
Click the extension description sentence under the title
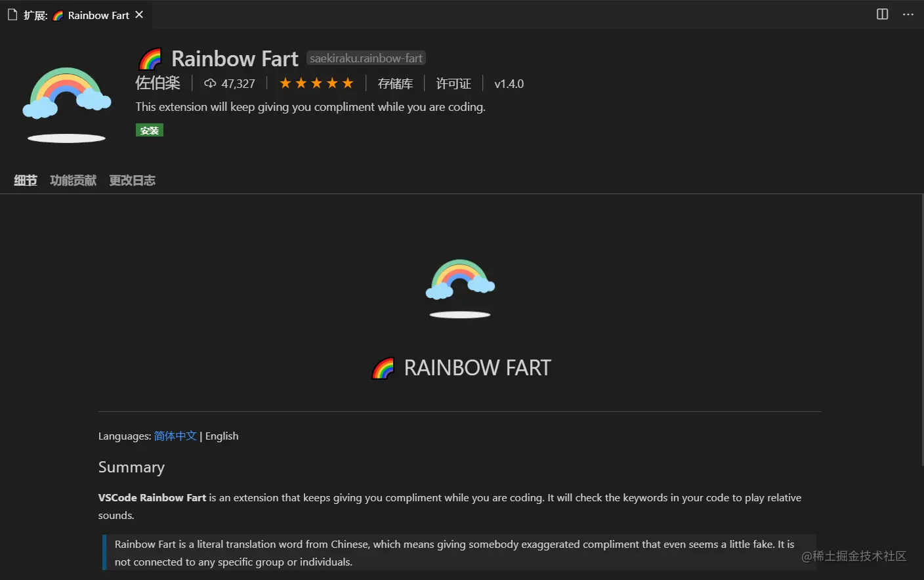click(310, 107)
